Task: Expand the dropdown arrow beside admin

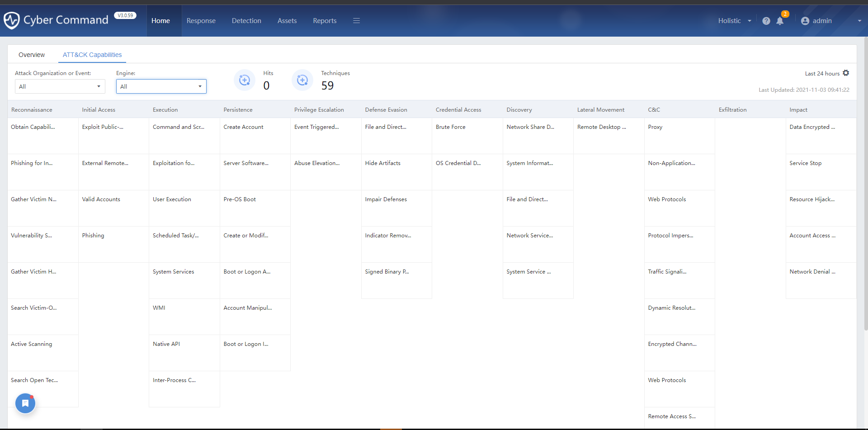Action: pyautogui.click(x=859, y=21)
